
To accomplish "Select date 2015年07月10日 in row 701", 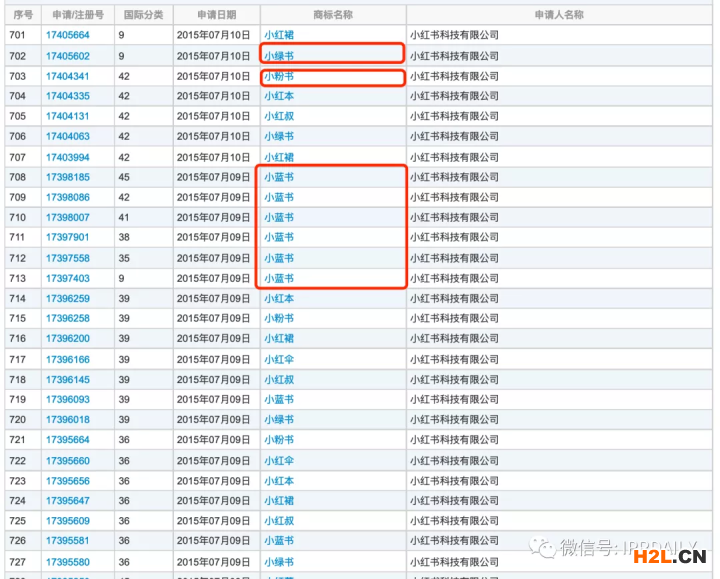I will [214, 35].
